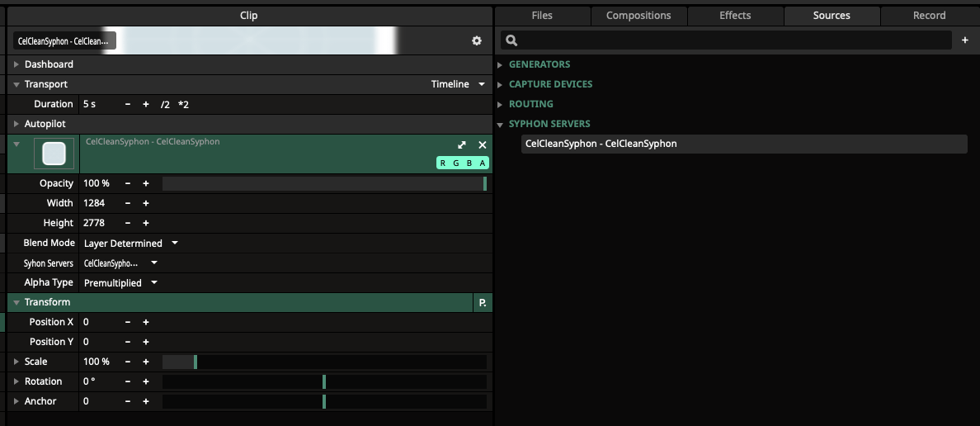Click the search magnifier icon in Sources
980x426 pixels.
point(511,40)
